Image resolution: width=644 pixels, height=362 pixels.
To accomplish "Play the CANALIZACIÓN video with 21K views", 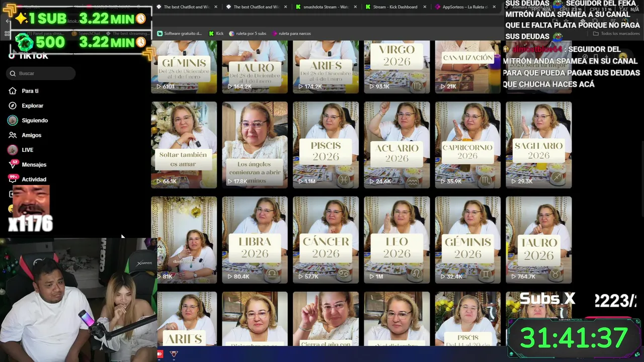I will pos(468,67).
